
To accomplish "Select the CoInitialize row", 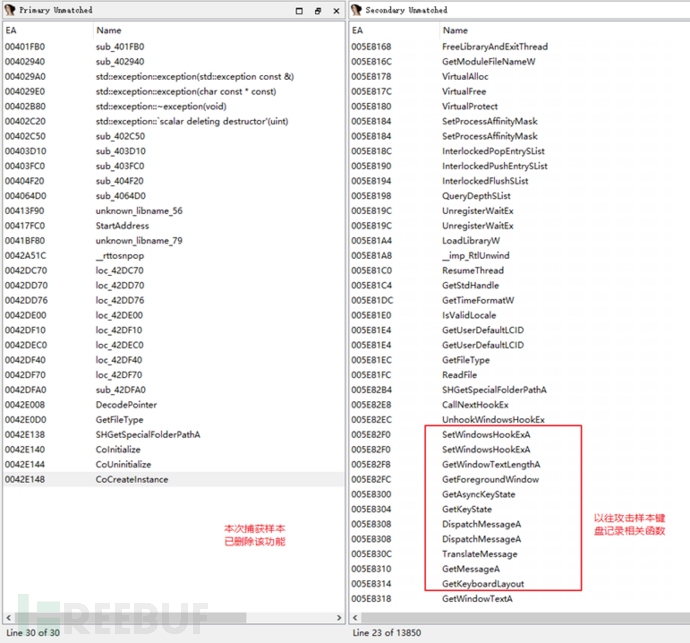I will (x=173, y=450).
